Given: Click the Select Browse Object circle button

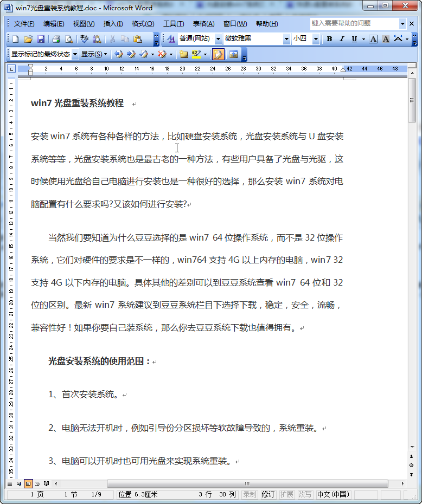Looking at the screenshot, I should 411,465.
